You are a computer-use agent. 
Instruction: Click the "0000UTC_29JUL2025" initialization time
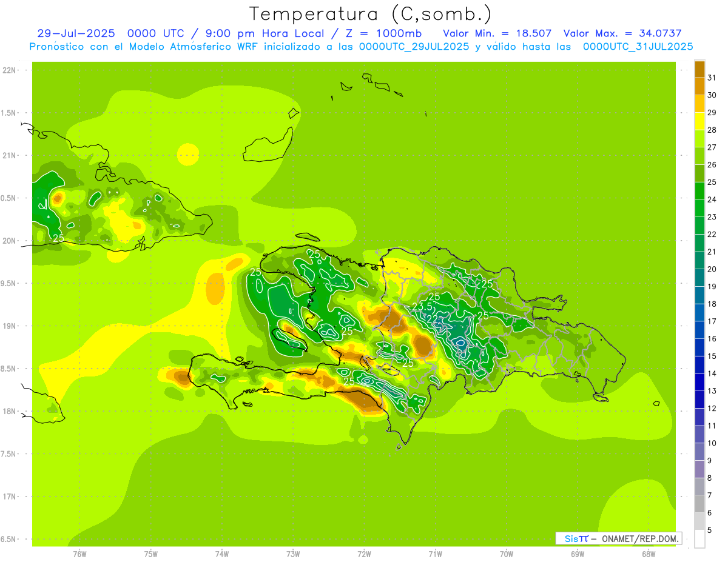tap(414, 47)
